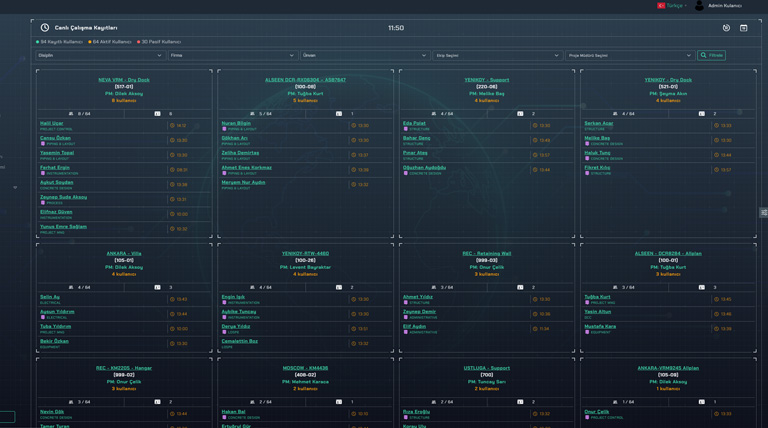Click the Filtrele button
This screenshot has width=768, height=428.
pyautogui.click(x=712, y=56)
